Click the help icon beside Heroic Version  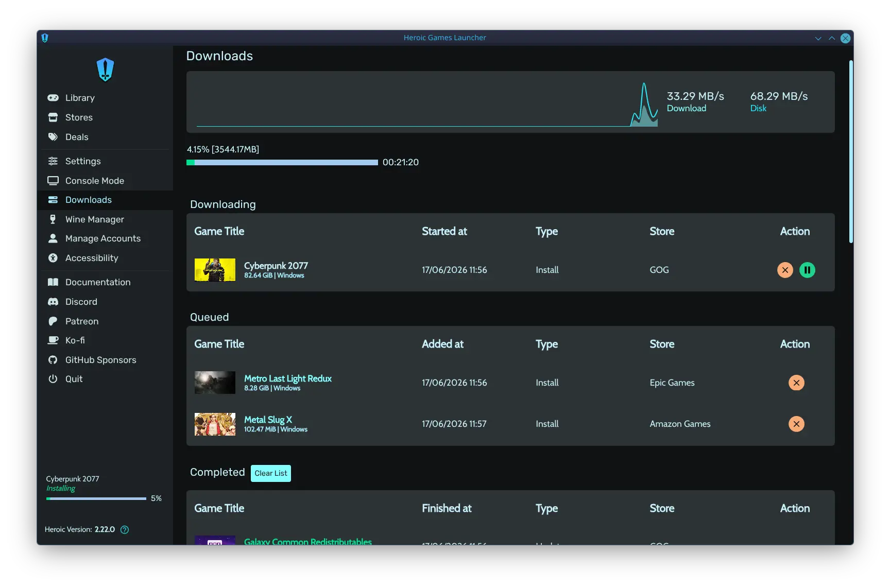pos(125,530)
